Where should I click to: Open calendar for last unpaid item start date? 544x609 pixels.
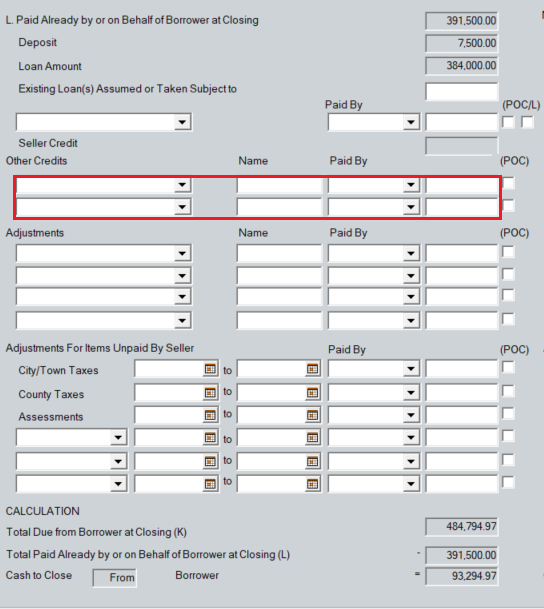pos(210,484)
